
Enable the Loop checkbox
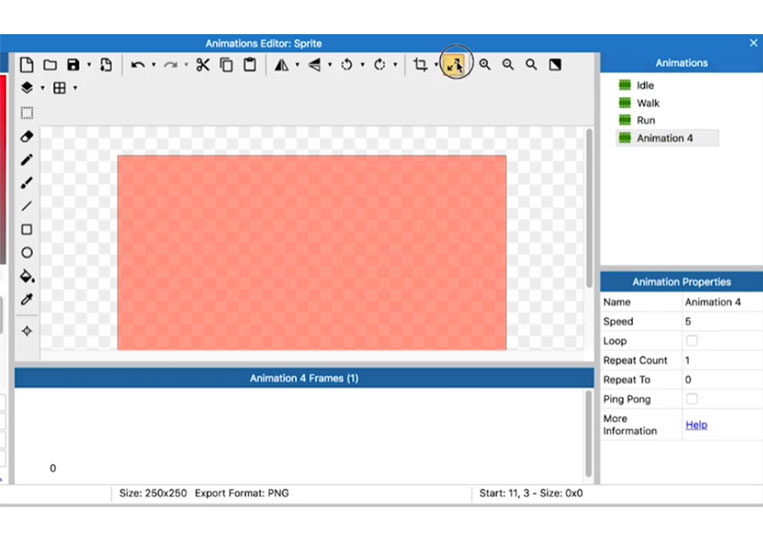[691, 341]
